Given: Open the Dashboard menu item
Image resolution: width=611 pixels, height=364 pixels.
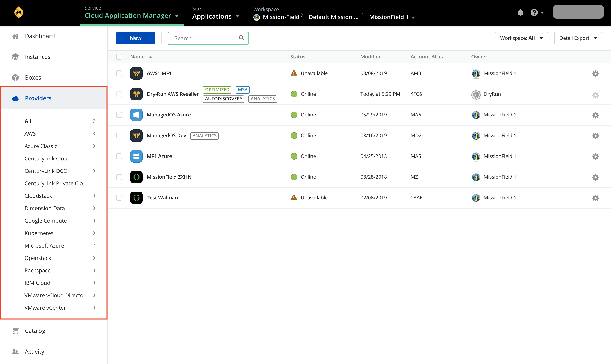Looking at the screenshot, I should coord(54,36).
